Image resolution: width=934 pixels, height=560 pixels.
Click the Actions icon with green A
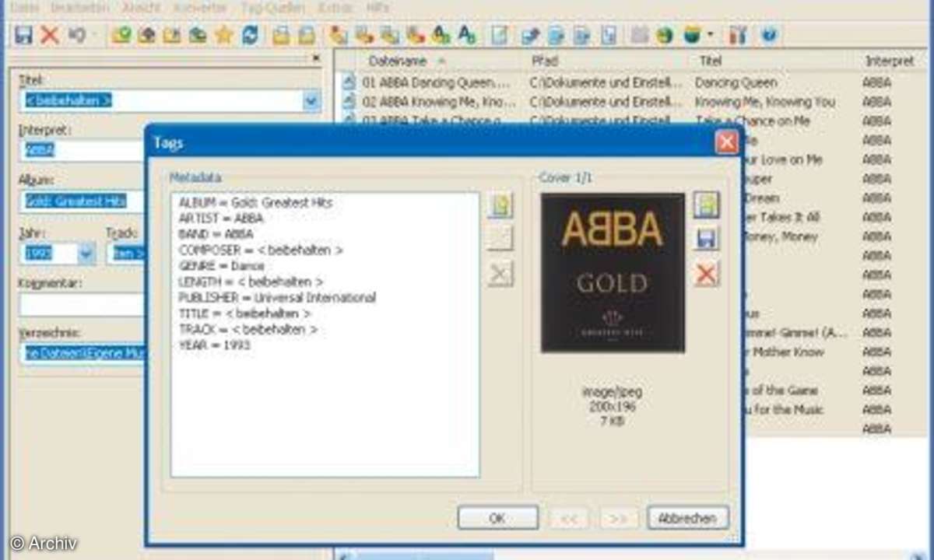[441, 35]
